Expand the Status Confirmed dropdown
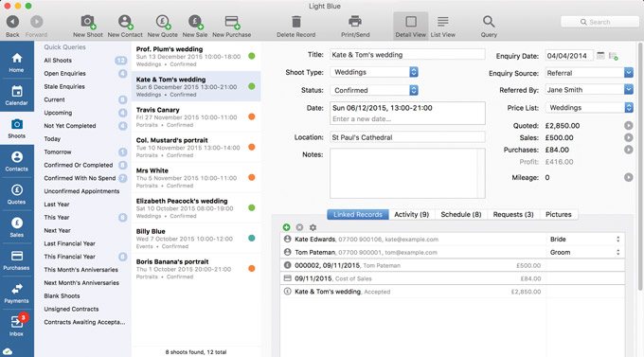Screen dimensions: 644x357 pyautogui.click(x=374, y=90)
